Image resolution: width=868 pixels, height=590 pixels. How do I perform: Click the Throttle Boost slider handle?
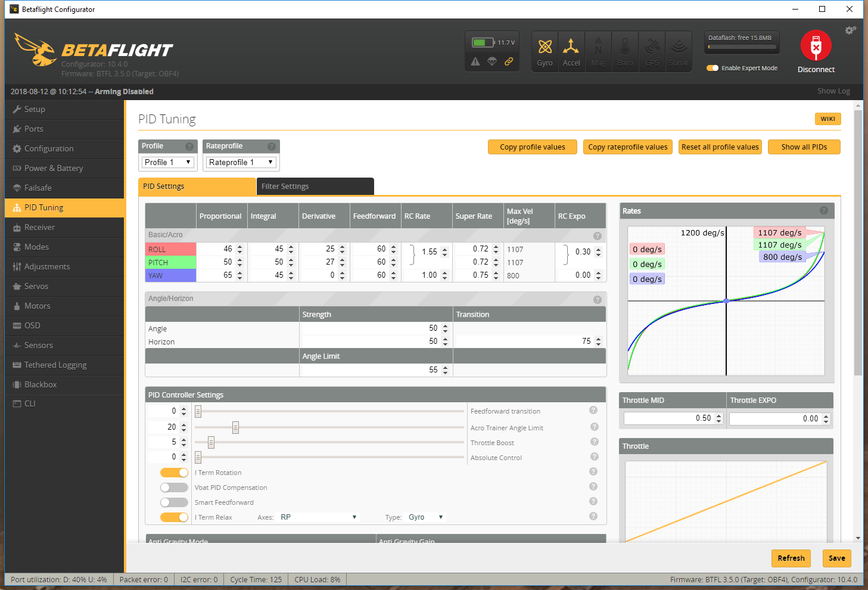pyautogui.click(x=211, y=442)
